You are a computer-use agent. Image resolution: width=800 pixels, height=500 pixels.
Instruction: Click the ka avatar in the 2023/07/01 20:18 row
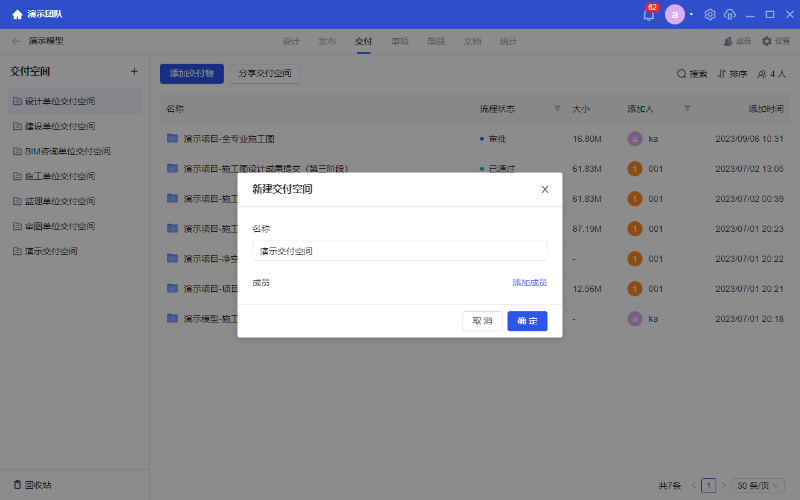point(635,319)
